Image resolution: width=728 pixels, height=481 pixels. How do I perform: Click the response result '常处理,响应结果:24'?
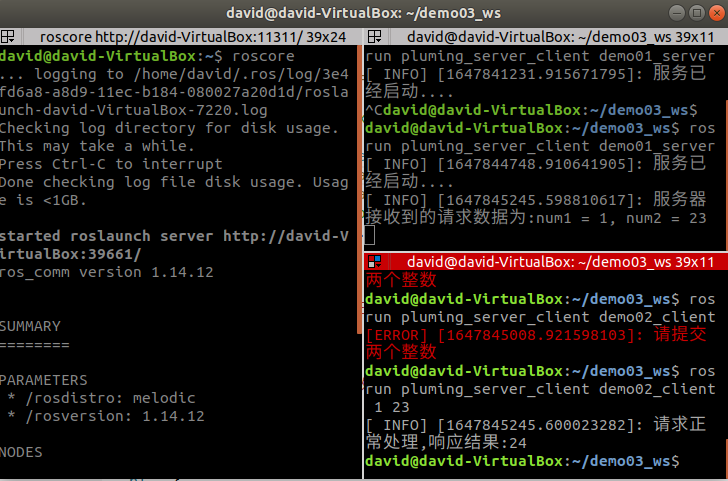tap(446, 443)
